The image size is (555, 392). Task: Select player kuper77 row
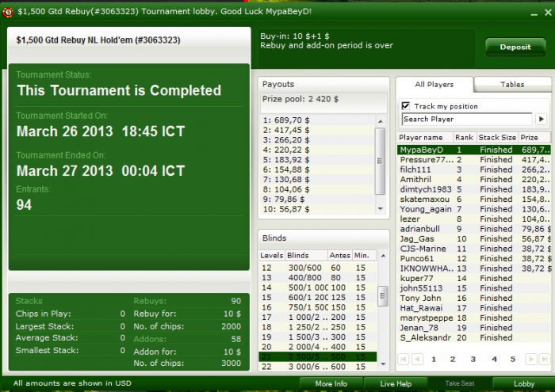[474, 279]
